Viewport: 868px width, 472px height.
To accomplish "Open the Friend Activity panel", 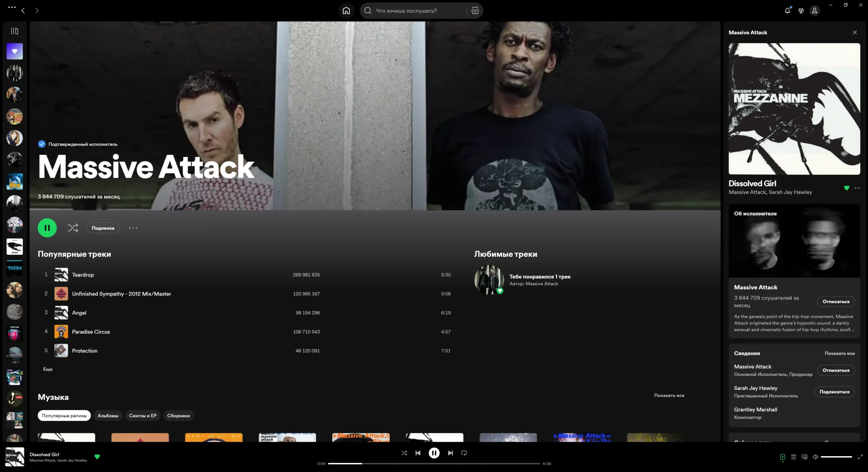I will point(801,11).
